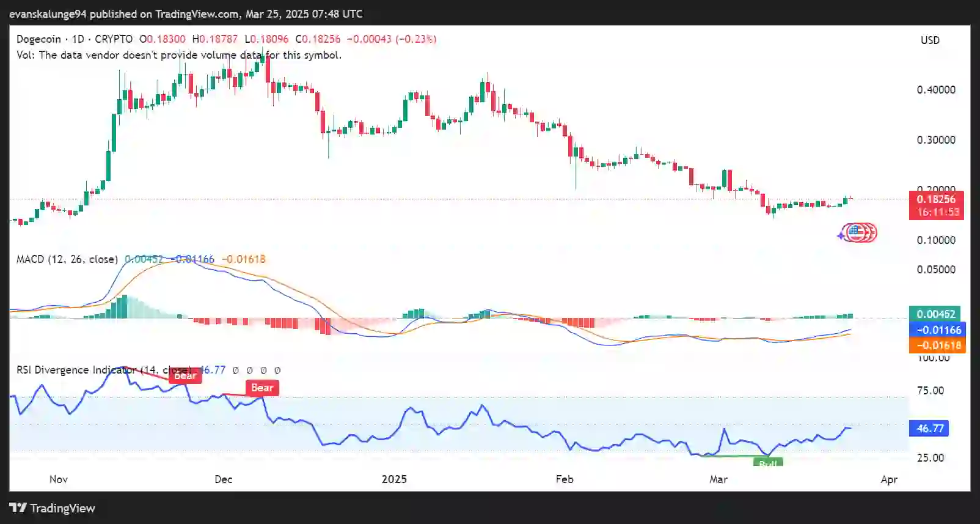Click the second Bear label on RSI
Screen dimensions: 980x524
(x=262, y=388)
